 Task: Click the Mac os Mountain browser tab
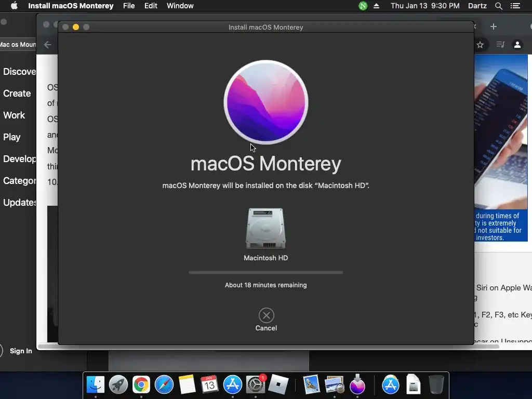18,45
